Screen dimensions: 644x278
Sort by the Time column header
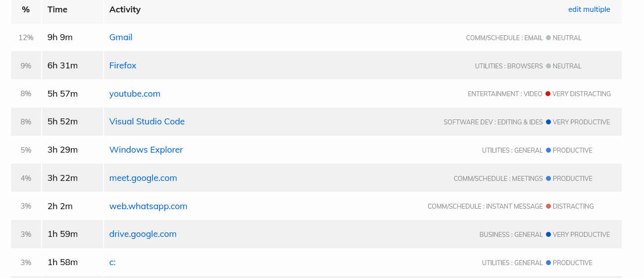[57, 9]
